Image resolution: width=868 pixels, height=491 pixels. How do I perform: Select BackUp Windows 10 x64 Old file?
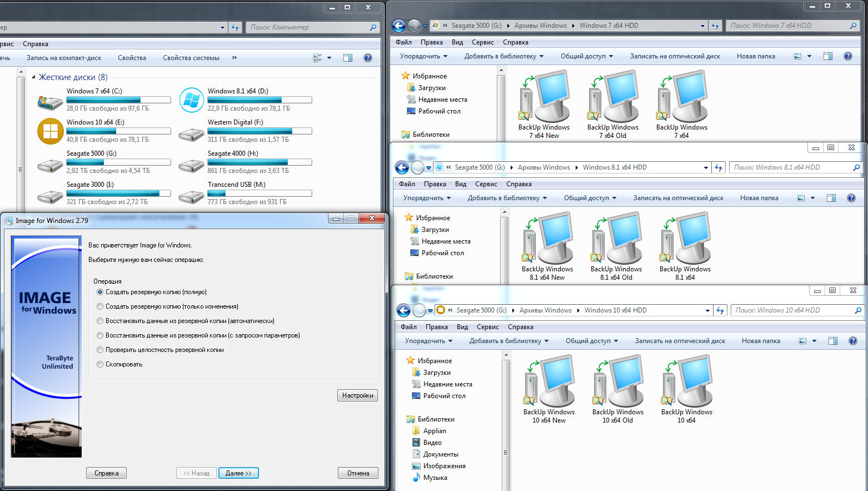618,389
